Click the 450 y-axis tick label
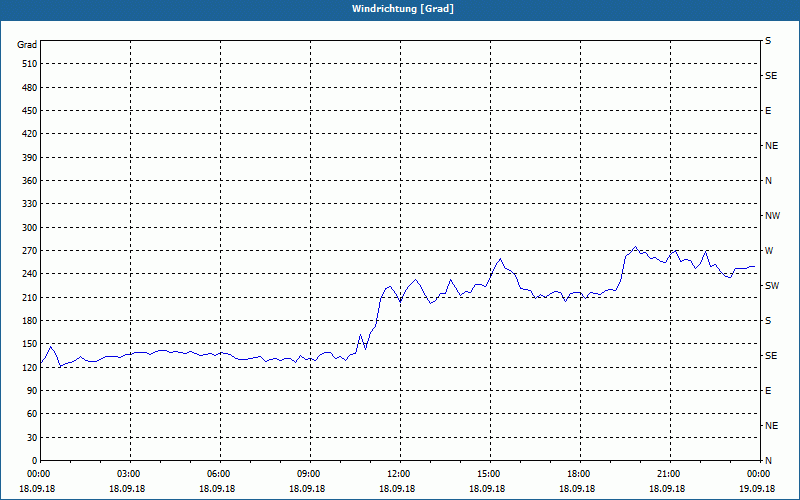This screenshot has width=800, height=500. (x=30, y=111)
